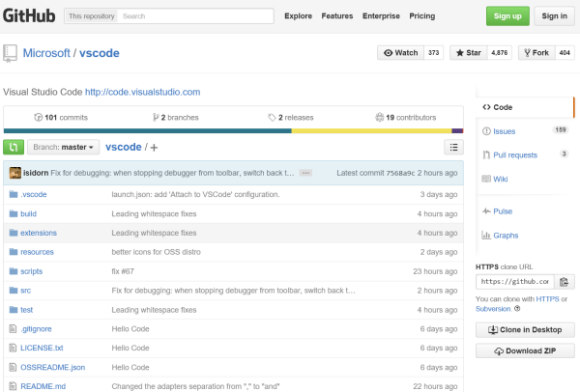Screen dimensions: 580x392
Task: Expand the commit message ellipsis
Action: tap(305, 173)
